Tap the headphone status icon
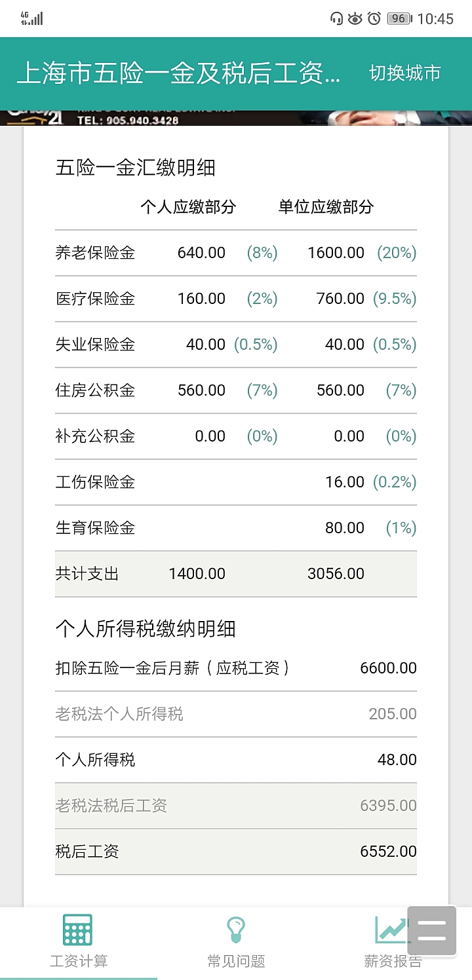472x980 pixels. [x=337, y=18]
